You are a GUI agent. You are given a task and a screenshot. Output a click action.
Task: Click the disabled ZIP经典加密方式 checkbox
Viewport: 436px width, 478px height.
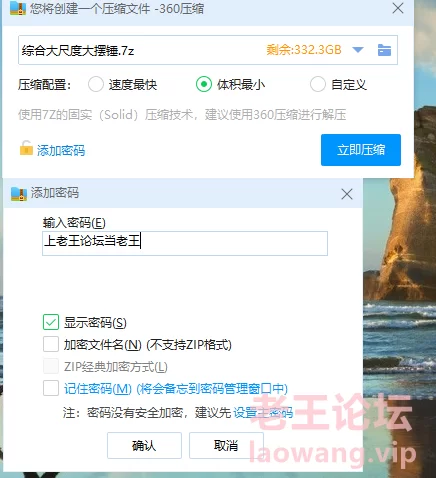51,366
